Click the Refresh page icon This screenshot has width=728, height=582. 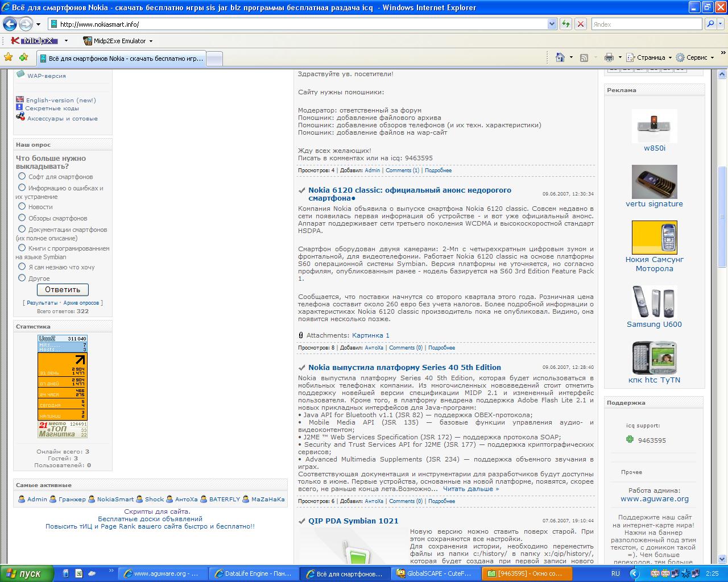click(x=565, y=24)
